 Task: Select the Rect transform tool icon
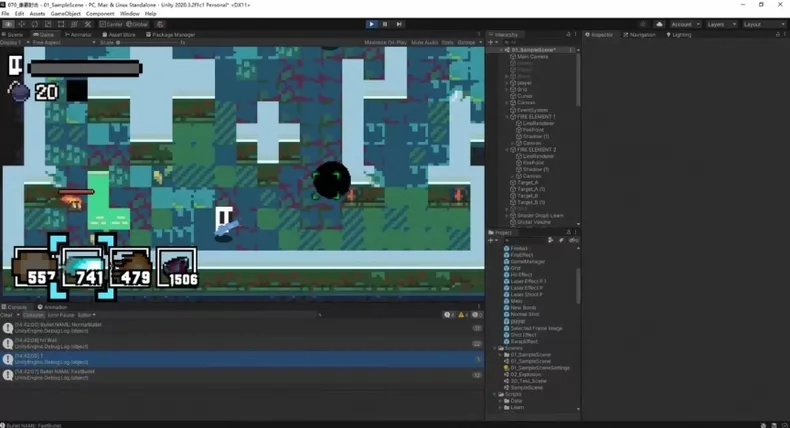(x=61, y=24)
